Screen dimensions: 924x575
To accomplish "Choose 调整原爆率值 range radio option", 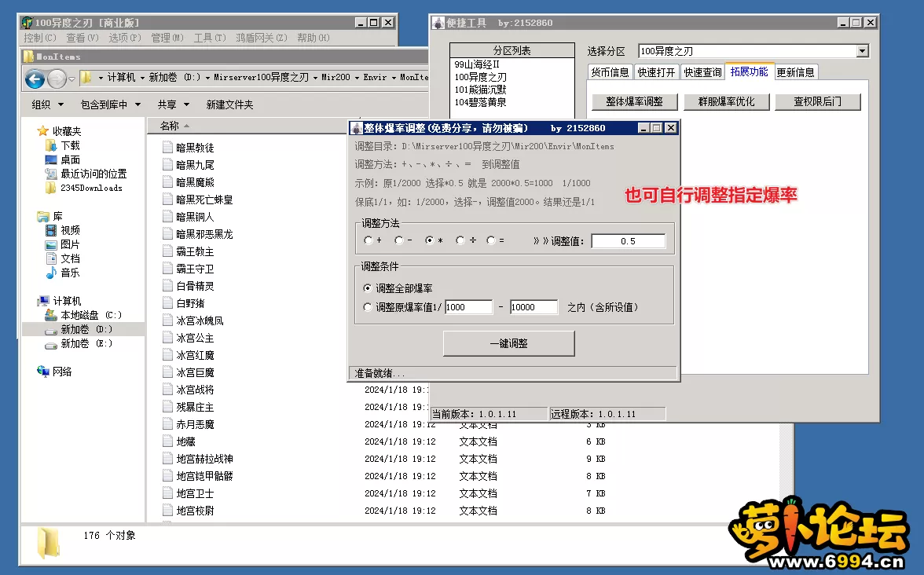I will [368, 307].
